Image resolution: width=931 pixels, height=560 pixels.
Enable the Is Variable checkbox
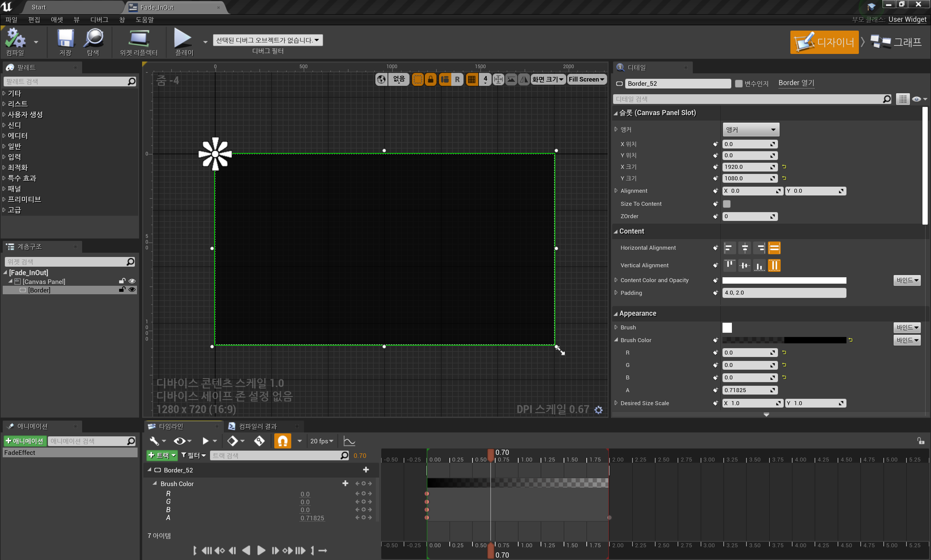739,83
